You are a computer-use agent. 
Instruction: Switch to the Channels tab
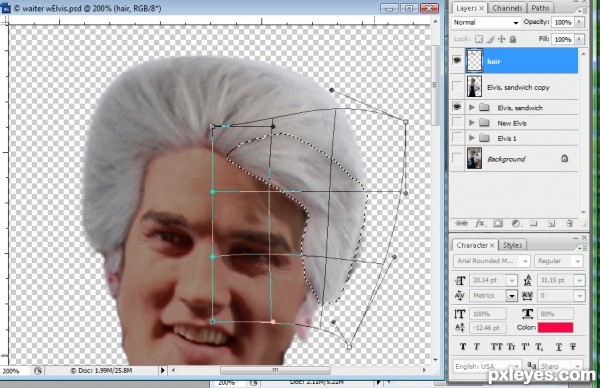(x=507, y=8)
